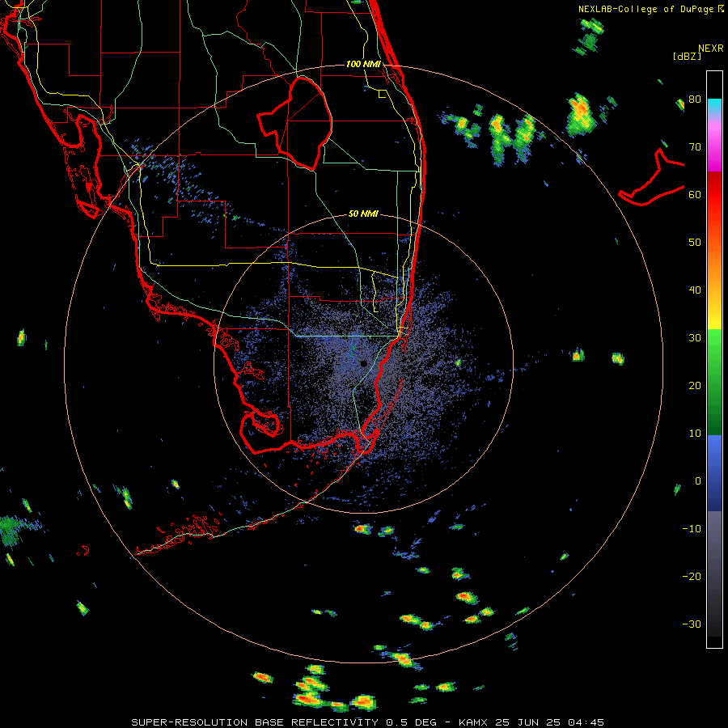
Task: Click the 30 value on the dBZ scale
Action: [x=695, y=338]
